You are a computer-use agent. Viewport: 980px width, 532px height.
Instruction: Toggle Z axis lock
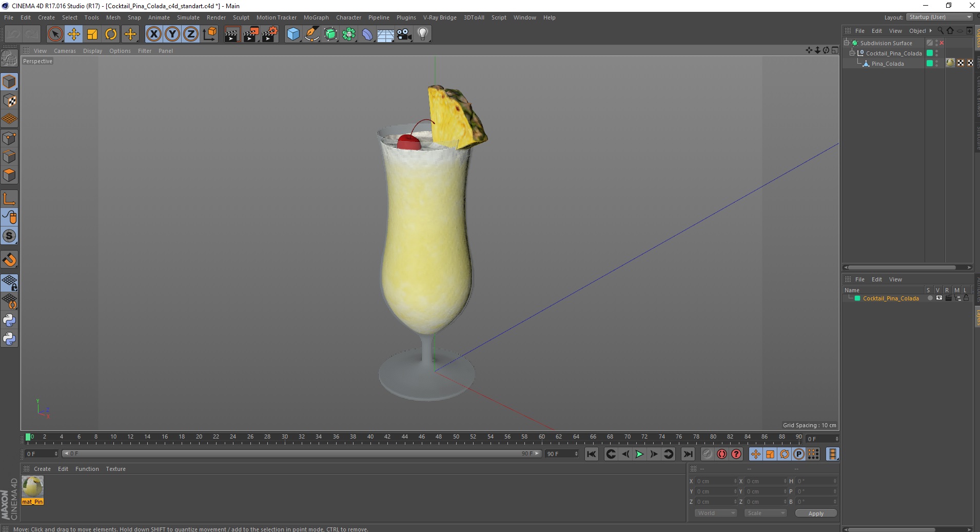(x=191, y=34)
